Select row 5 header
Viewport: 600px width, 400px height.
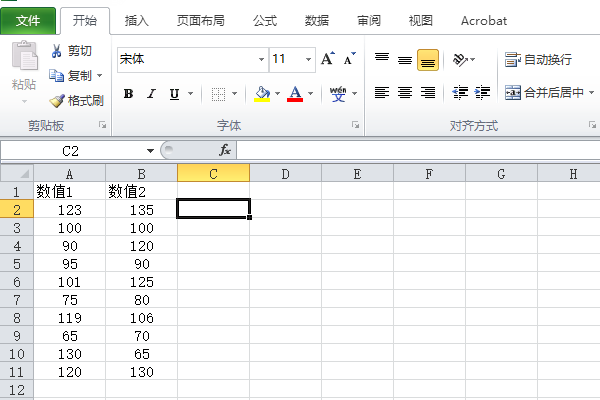[17, 264]
